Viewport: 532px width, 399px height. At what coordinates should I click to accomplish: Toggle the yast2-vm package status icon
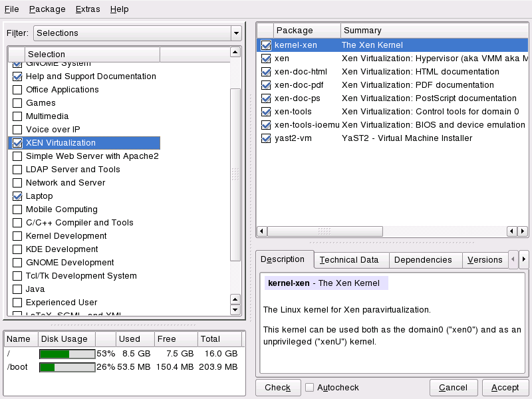tap(266, 138)
